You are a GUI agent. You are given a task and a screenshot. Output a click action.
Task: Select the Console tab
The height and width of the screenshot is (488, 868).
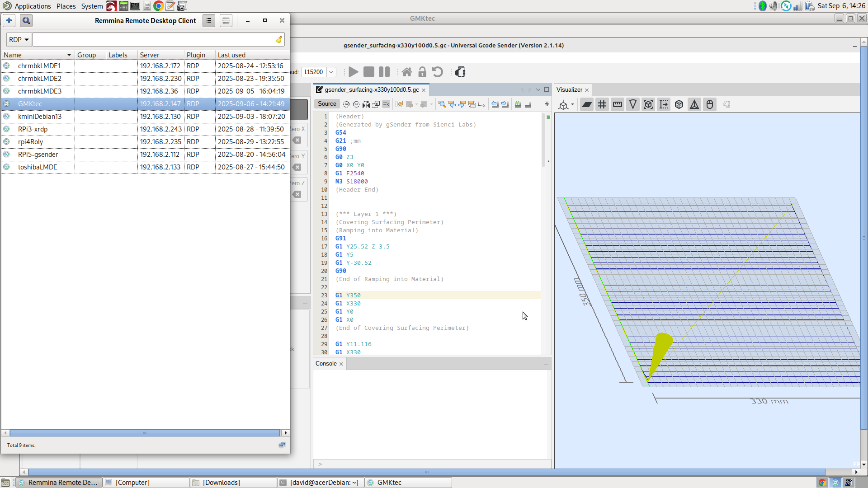[x=326, y=364]
